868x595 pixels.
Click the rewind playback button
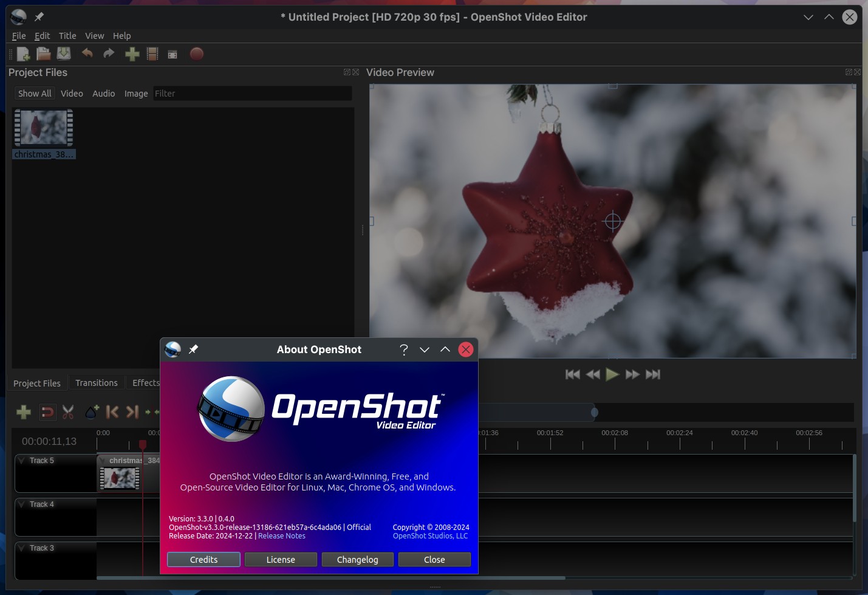tap(593, 374)
